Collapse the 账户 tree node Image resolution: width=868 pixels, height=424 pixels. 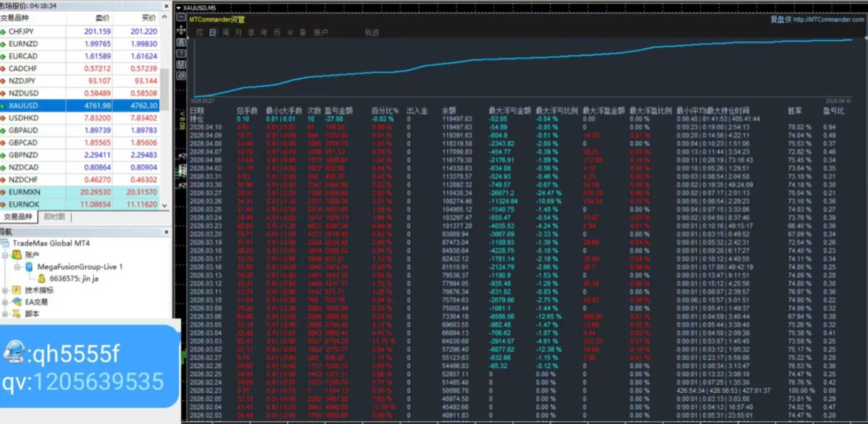pos(5,255)
